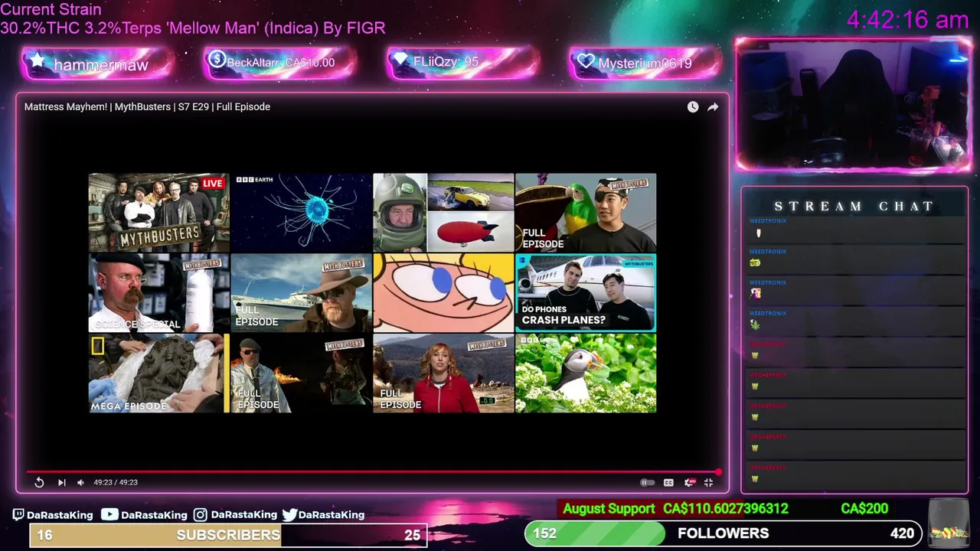The height and width of the screenshot is (551, 980).
Task: Click the BeckAltarr CA$10.00 donation label
Action: point(280,63)
